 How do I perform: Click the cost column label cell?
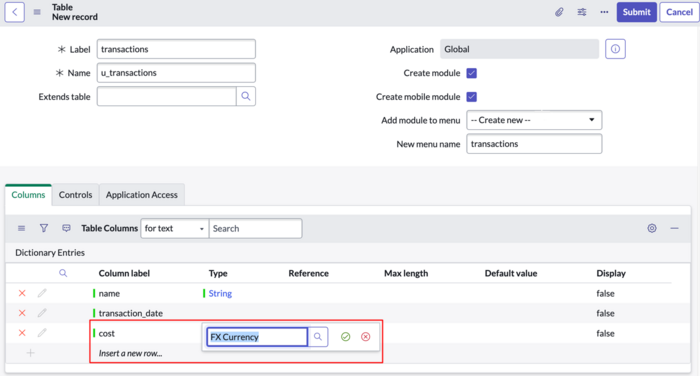click(x=106, y=333)
